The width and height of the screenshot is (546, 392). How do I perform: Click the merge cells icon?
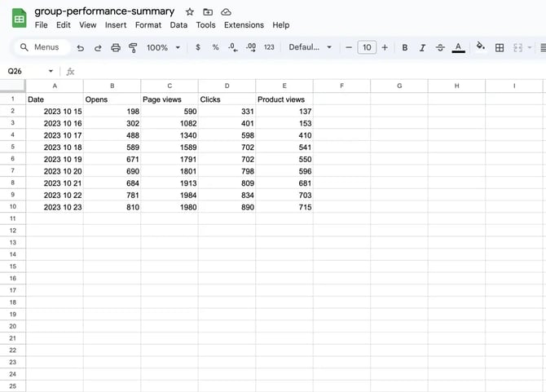click(517, 48)
